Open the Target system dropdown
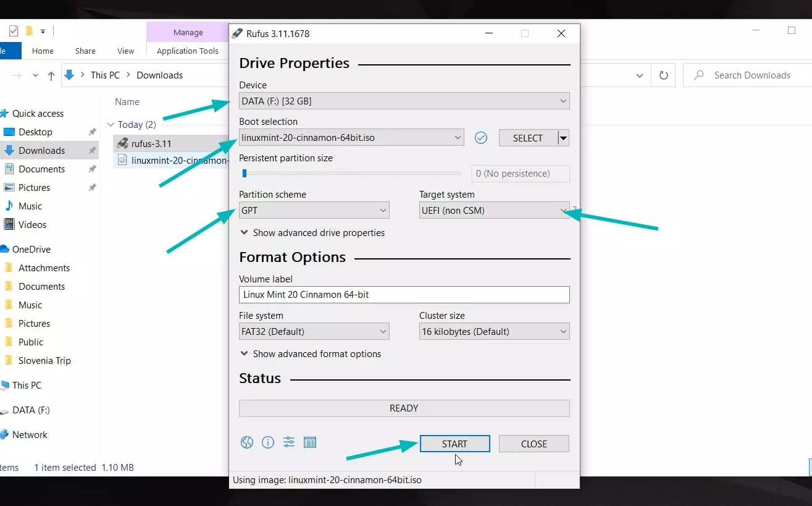 pyautogui.click(x=495, y=210)
